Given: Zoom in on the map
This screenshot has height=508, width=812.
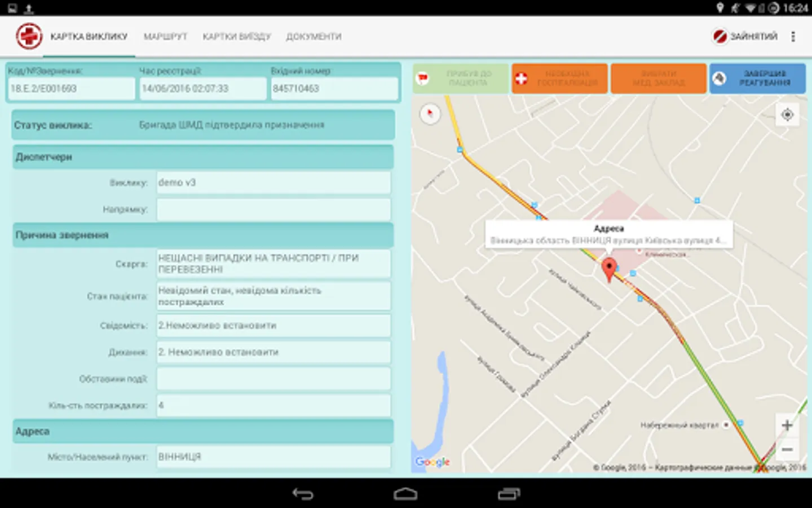Looking at the screenshot, I should (x=788, y=425).
